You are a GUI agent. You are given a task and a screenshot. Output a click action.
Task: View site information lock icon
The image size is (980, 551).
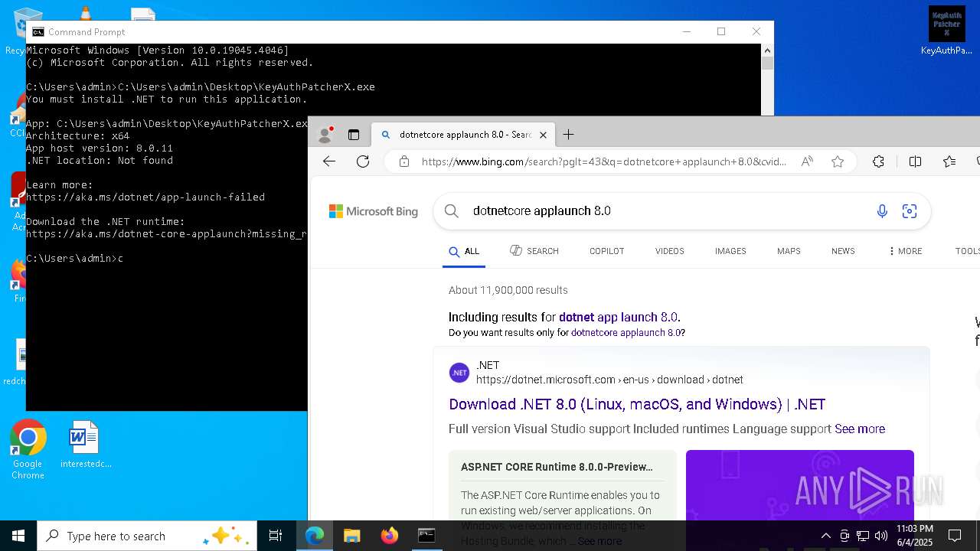coord(403,161)
